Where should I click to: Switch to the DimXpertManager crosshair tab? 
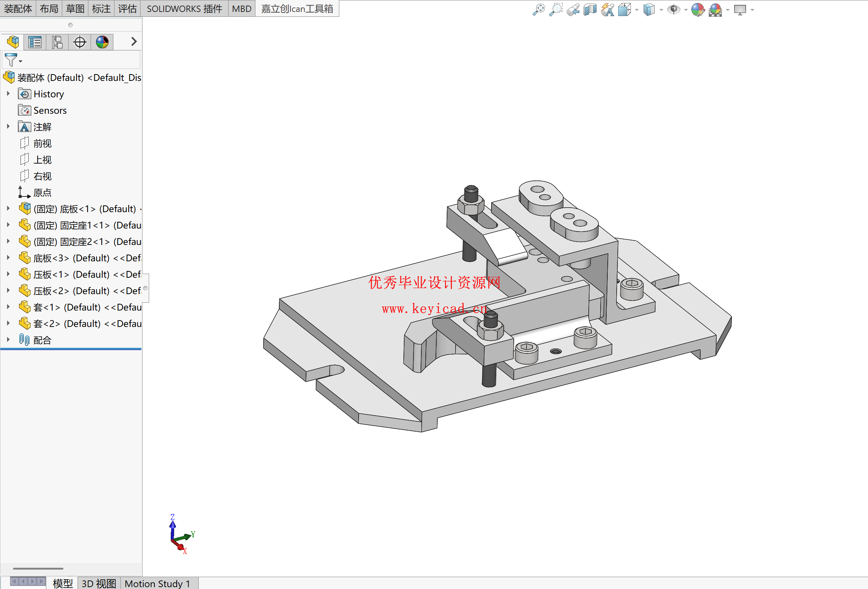click(80, 42)
